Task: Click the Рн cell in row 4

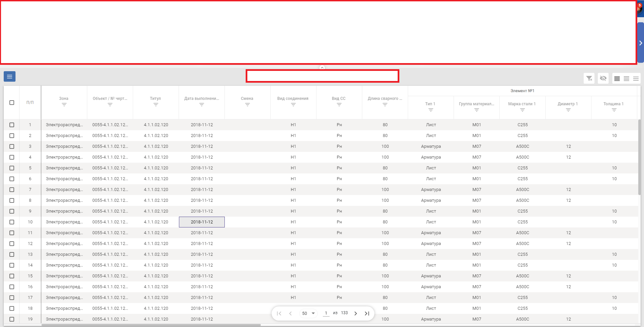Action: pyautogui.click(x=339, y=157)
